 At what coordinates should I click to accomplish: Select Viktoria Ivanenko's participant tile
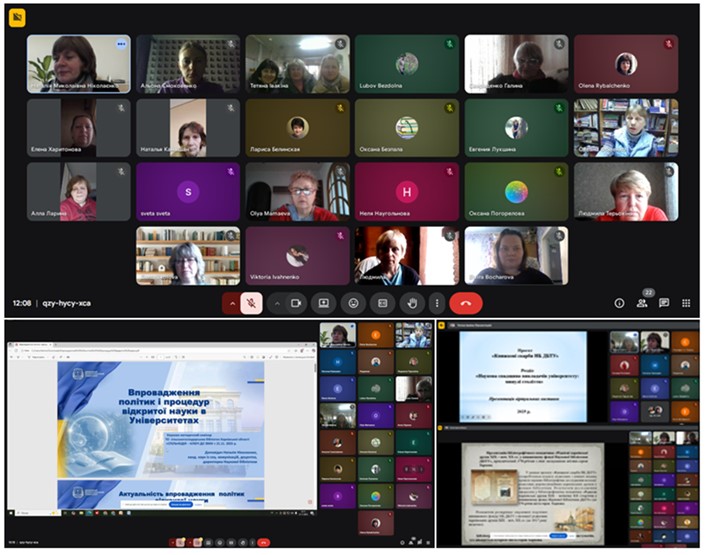click(297, 255)
